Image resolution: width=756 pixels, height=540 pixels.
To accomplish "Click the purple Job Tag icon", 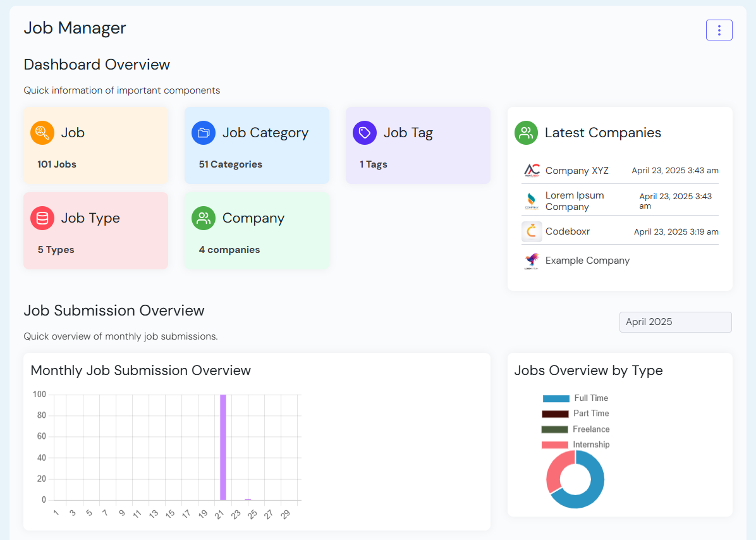I will [365, 133].
